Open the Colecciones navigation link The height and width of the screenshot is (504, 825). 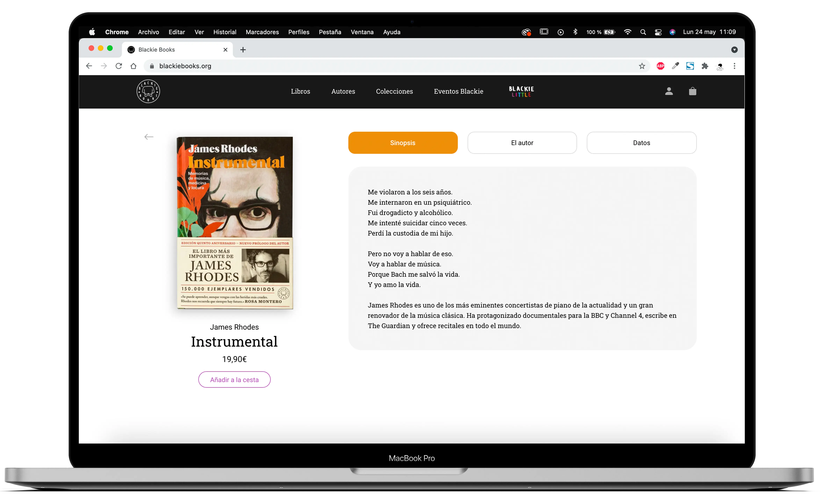point(394,91)
